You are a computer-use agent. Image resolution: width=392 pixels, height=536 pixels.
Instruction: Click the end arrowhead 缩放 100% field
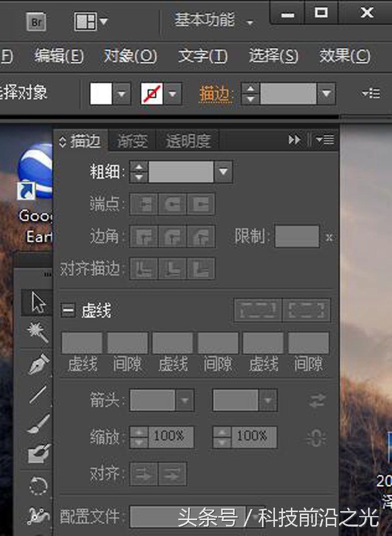[x=254, y=437]
